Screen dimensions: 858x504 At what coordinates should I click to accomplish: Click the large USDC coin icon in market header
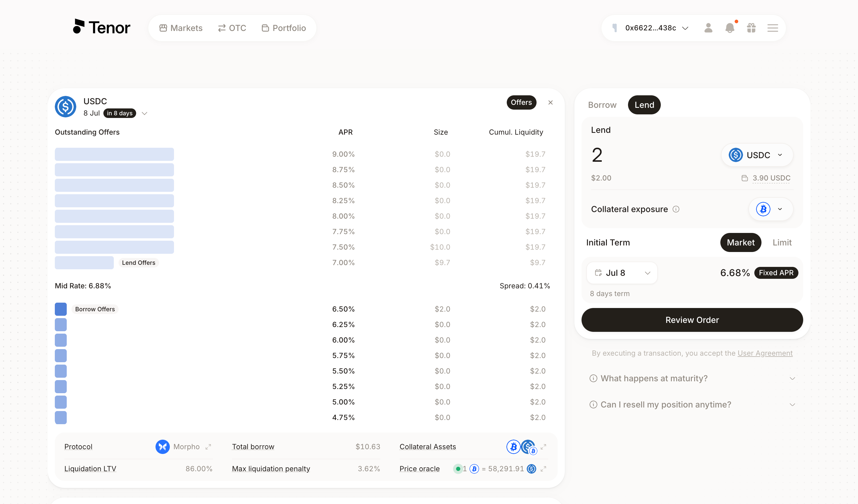click(x=66, y=107)
